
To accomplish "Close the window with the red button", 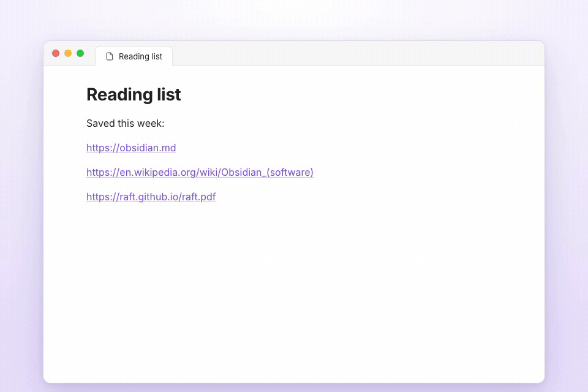I will coord(56,53).
